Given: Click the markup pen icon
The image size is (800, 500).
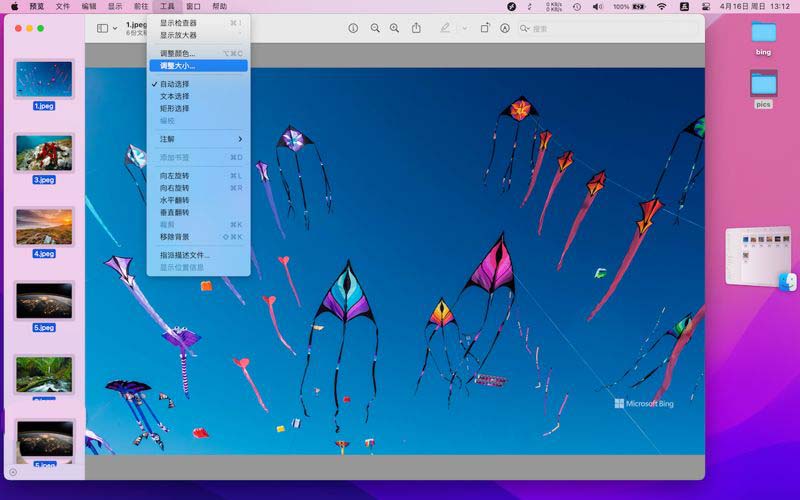Looking at the screenshot, I should point(443,28).
